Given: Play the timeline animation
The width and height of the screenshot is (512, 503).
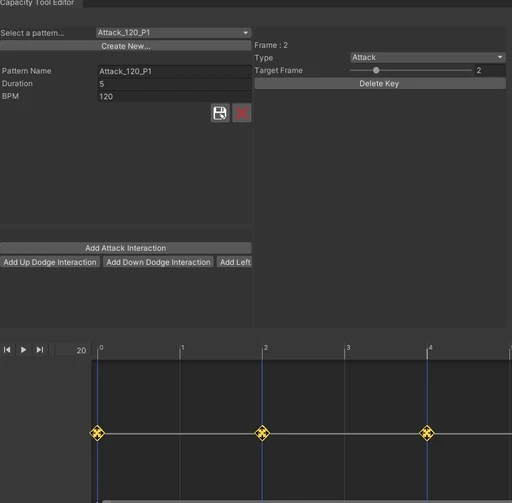Looking at the screenshot, I should click(23, 350).
